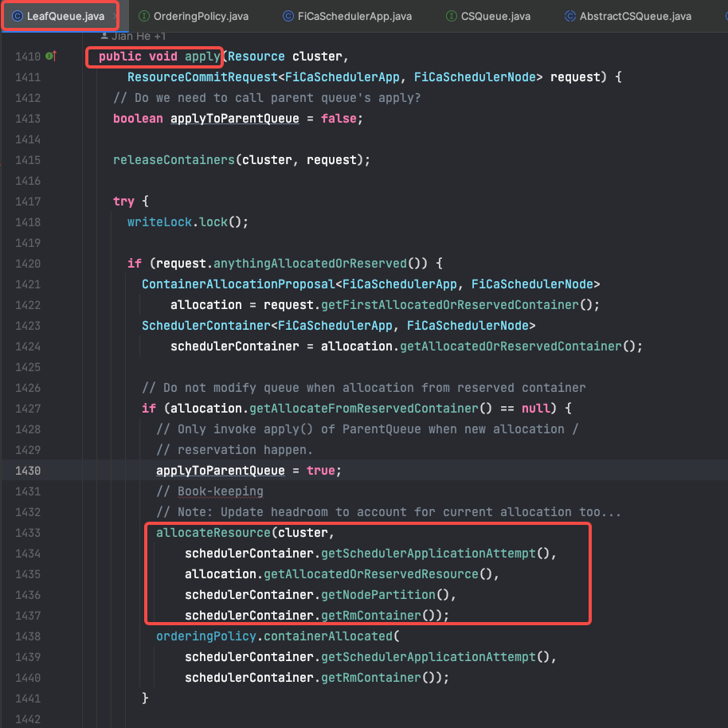The image size is (728, 728).
Task: Click the OrderingPolicy.java interface icon
Action: [144, 16]
